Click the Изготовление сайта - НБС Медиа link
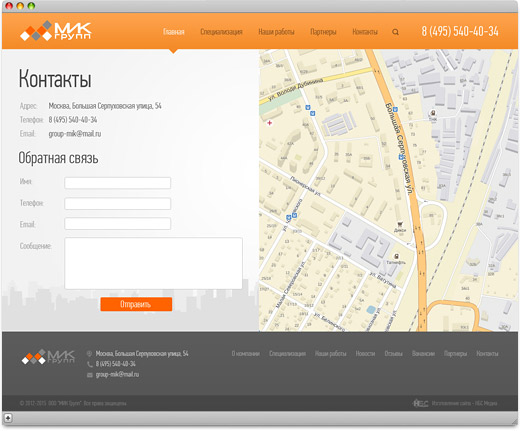The width and height of the screenshot is (520, 431). point(464,403)
